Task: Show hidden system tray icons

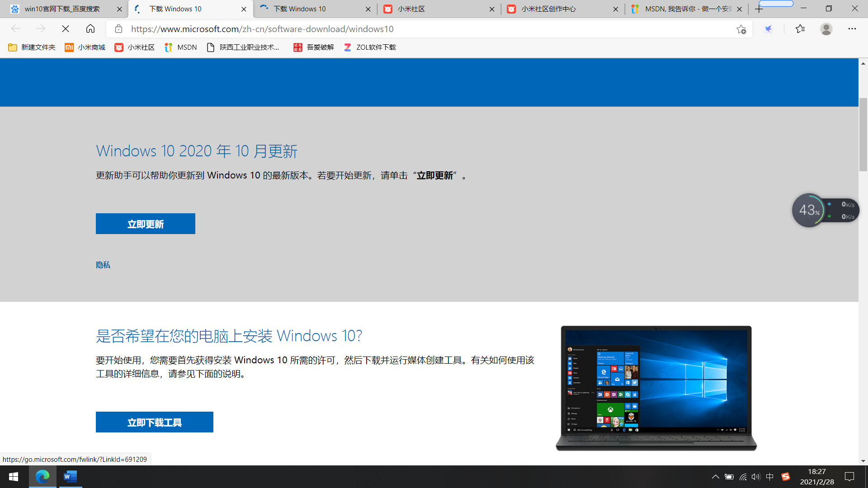Action: click(x=715, y=477)
